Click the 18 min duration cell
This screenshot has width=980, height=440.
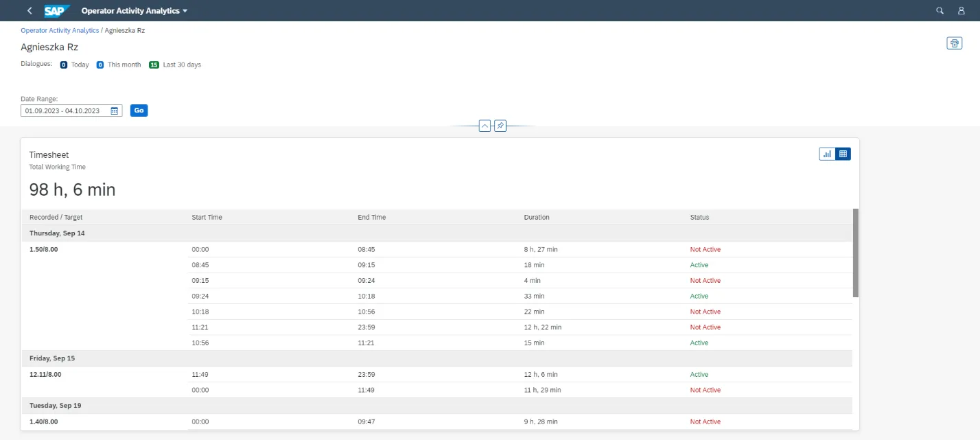pyautogui.click(x=534, y=265)
